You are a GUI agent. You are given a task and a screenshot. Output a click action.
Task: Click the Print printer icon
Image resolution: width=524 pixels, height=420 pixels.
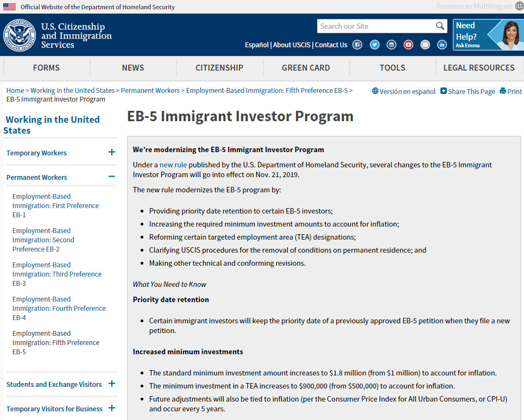pyautogui.click(x=503, y=91)
